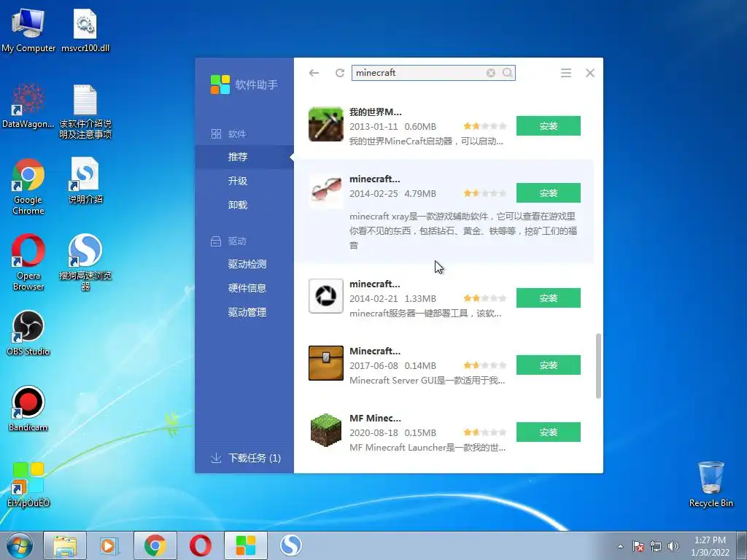The height and width of the screenshot is (560, 747).
Task: Install 我的世界M... dated 2013-01-11
Action: point(549,125)
